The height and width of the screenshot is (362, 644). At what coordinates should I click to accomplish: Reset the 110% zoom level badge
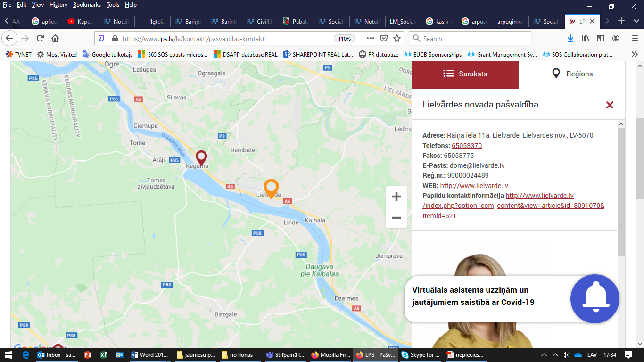coord(345,39)
